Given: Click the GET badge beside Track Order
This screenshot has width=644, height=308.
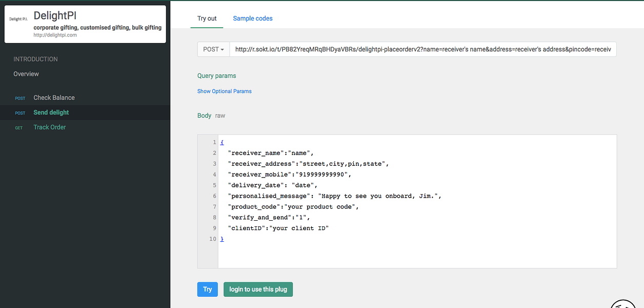Looking at the screenshot, I should (19, 128).
